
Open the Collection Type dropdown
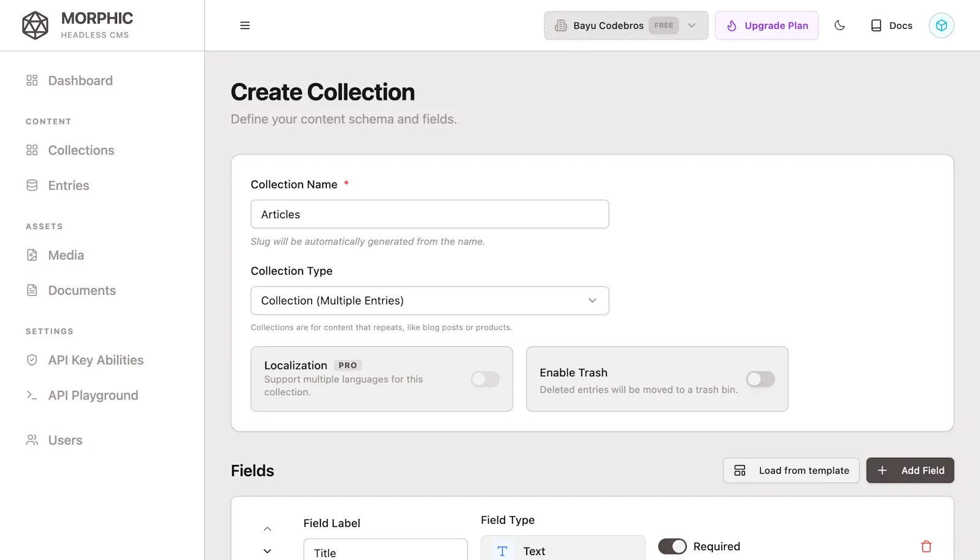[429, 300]
